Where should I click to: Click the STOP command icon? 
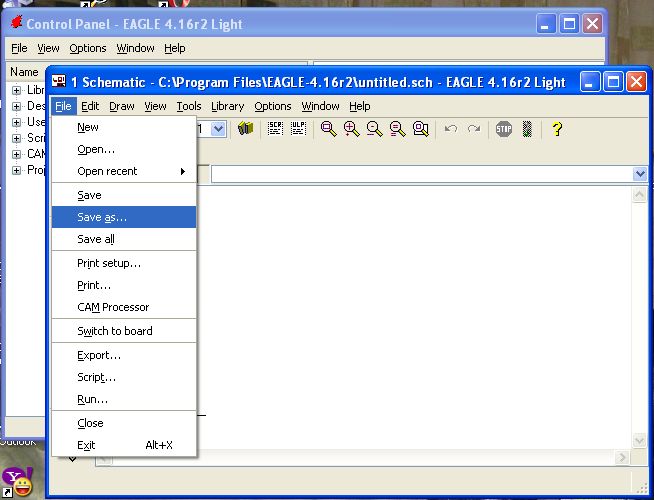[504, 129]
